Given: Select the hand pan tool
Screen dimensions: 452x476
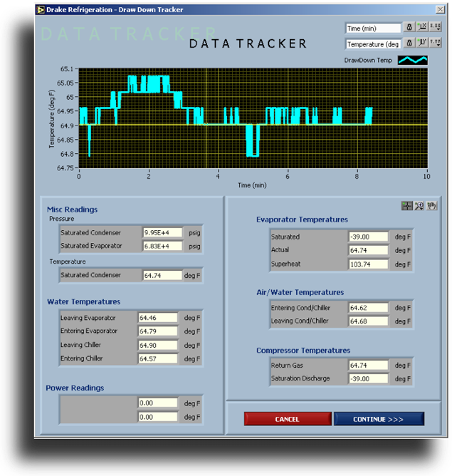Looking at the screenshot, I should pyautogui.click(x=431, y=206).
